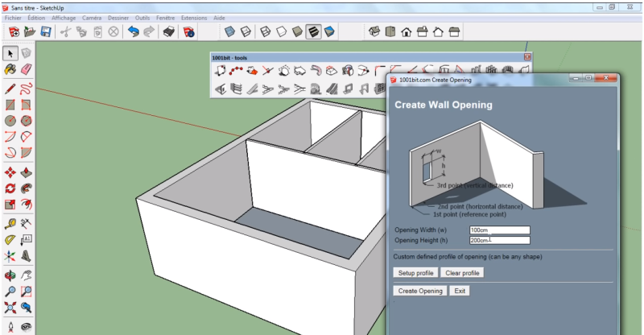Select the Offset tool
Screen dimensions: 644x335
[27, 205]
